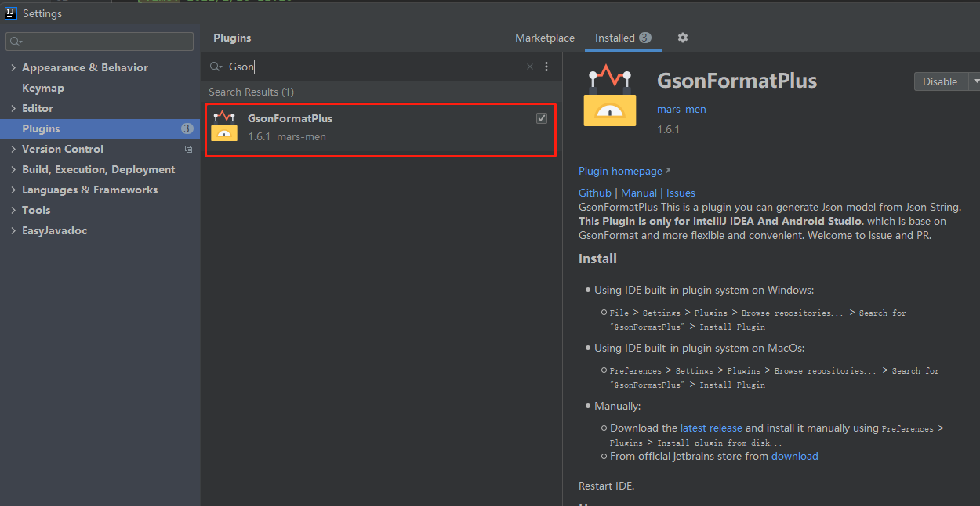Open the Issues link
Image resolution: width=980 pixels, height=506 pixels.
pos(681,193)
